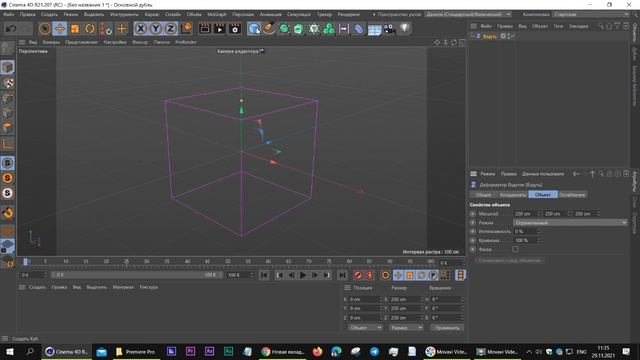Go to start of animation
640x360 pixels.
tap(264, 276)
